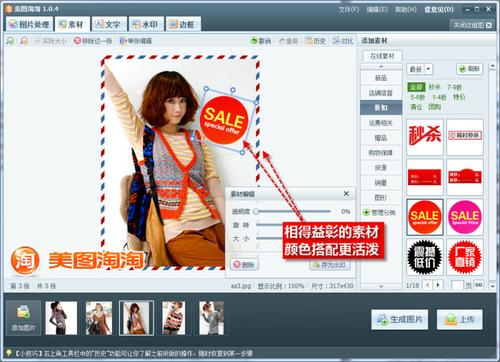Click 移除这一张 to remove current image
The width and height of the screenshot is (500, 362).
coord(93,41)
